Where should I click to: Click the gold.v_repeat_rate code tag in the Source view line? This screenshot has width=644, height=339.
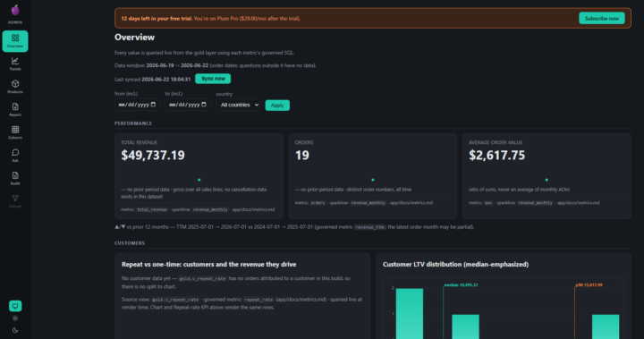tap(175, 300)
